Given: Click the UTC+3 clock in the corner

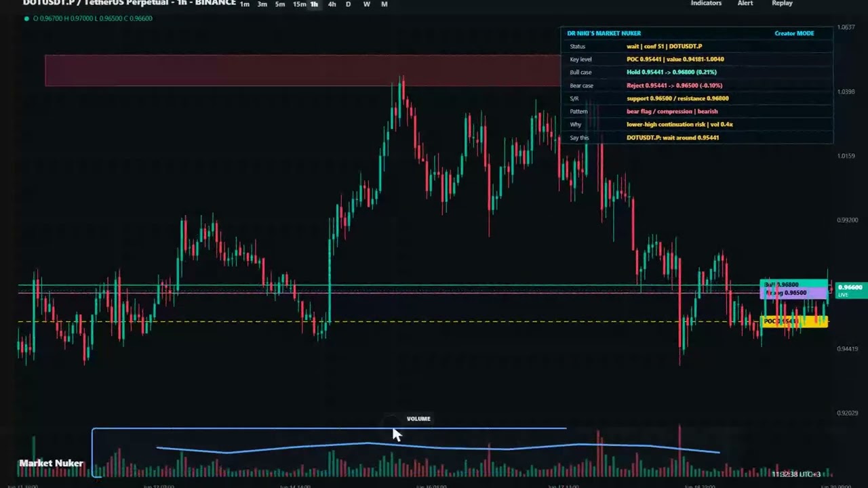Looking at the screenshot, I should pyautogui.click(x=796, y=474).
